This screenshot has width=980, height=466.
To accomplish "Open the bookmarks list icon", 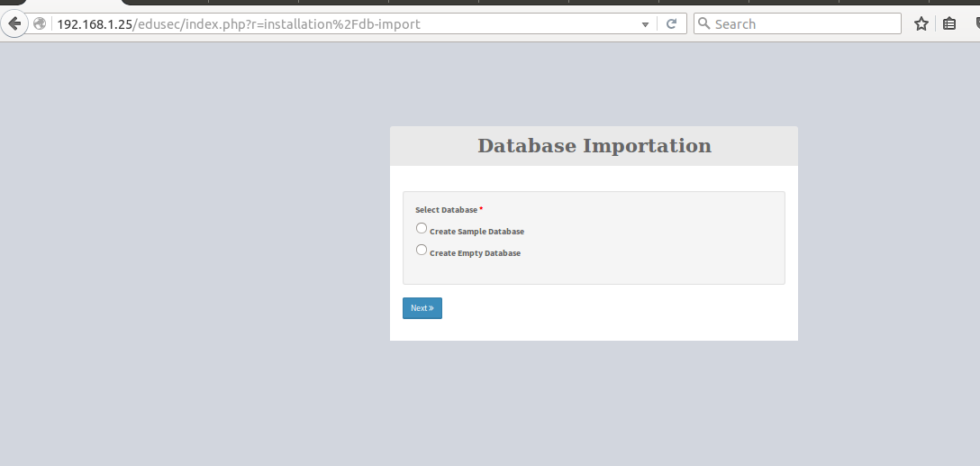I will (x=949, y=23).
